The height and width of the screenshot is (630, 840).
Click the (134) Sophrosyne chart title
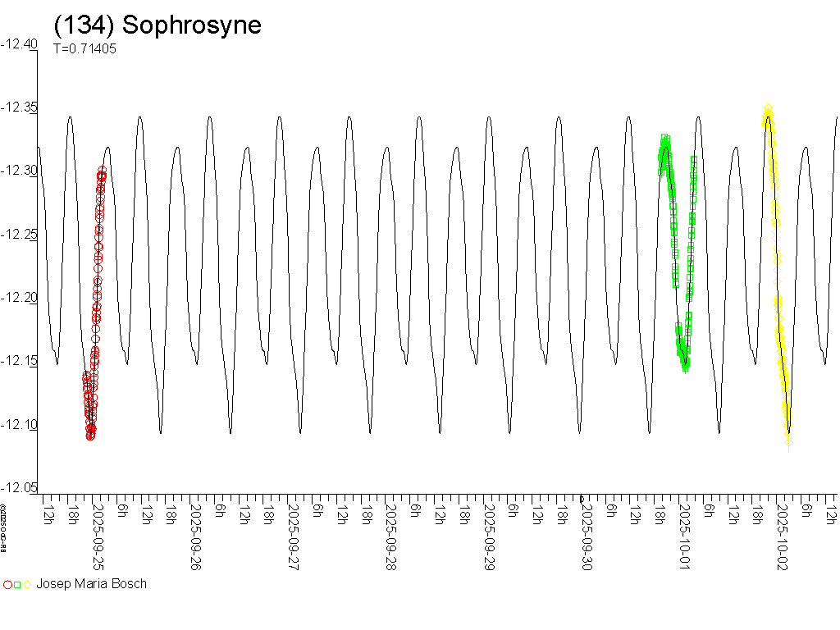click(x=157, y=25)
